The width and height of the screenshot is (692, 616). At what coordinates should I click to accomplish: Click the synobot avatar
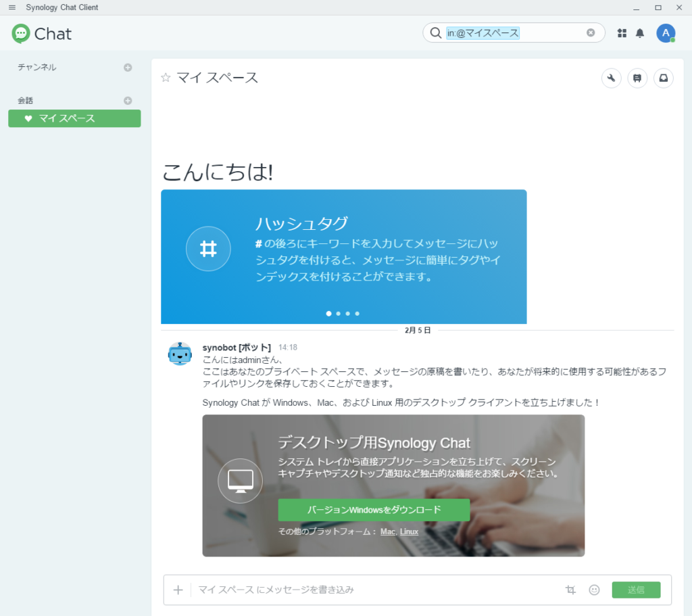(180, 354)
